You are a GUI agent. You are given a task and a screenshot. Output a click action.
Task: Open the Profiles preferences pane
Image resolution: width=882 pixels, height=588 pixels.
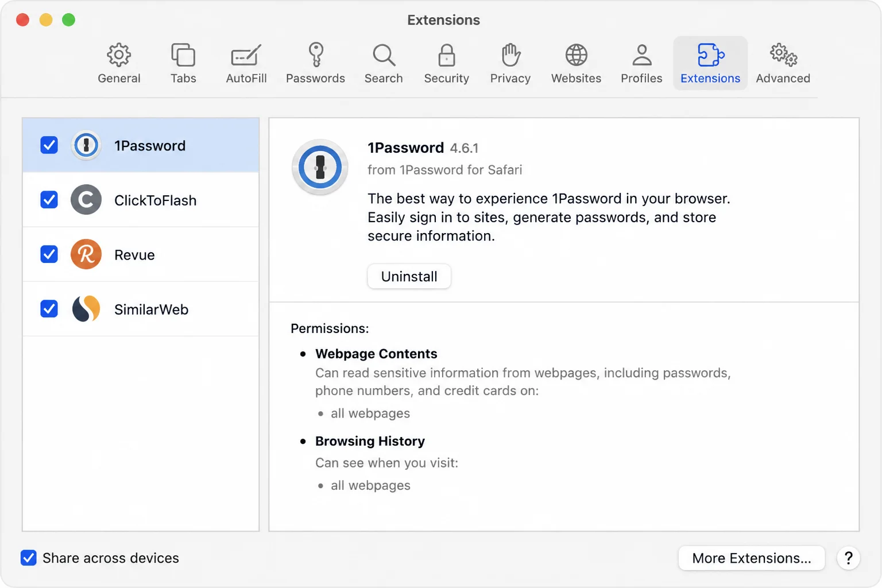641,64
